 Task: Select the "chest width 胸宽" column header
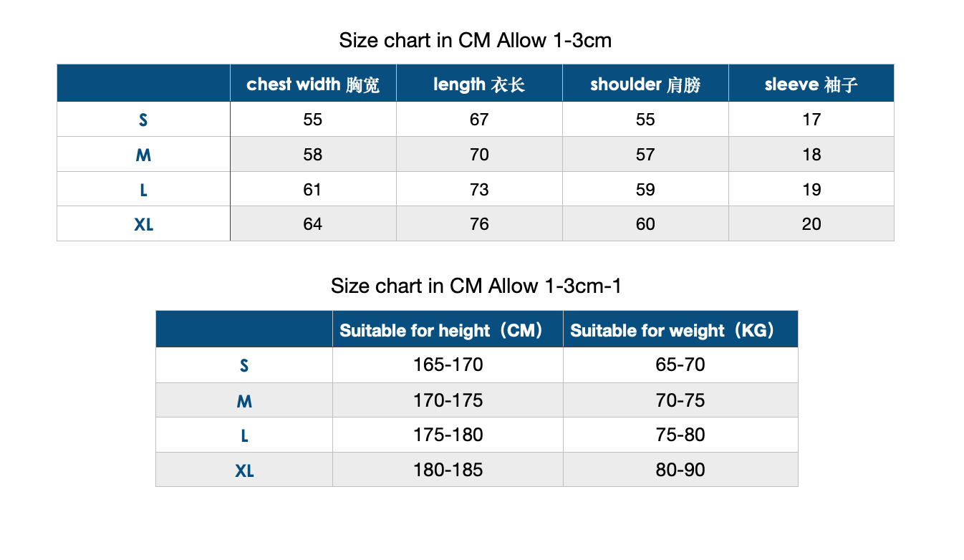click(x=312, y=85)
